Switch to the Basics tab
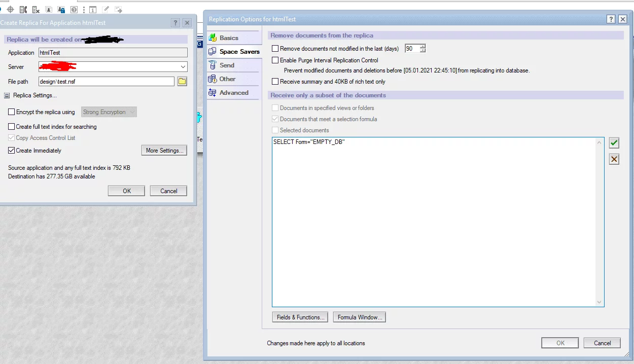This screenshot has height=364, width=634. 229,38
